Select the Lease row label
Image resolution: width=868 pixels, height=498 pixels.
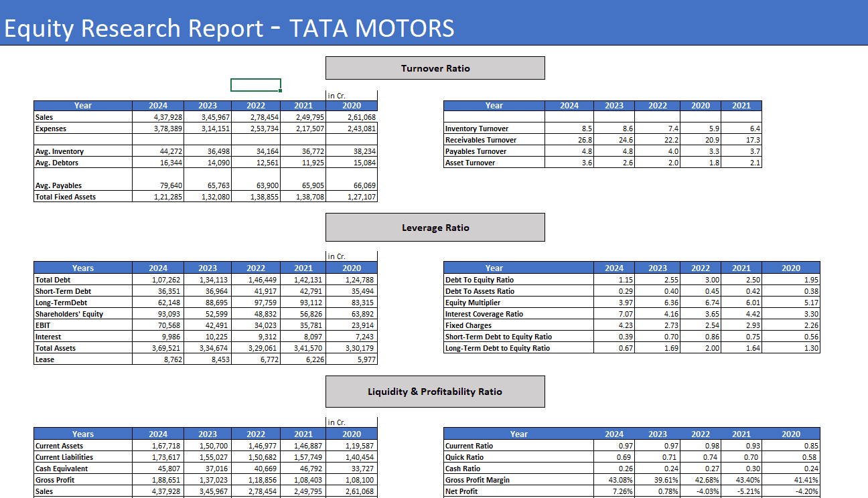[45, 359]
